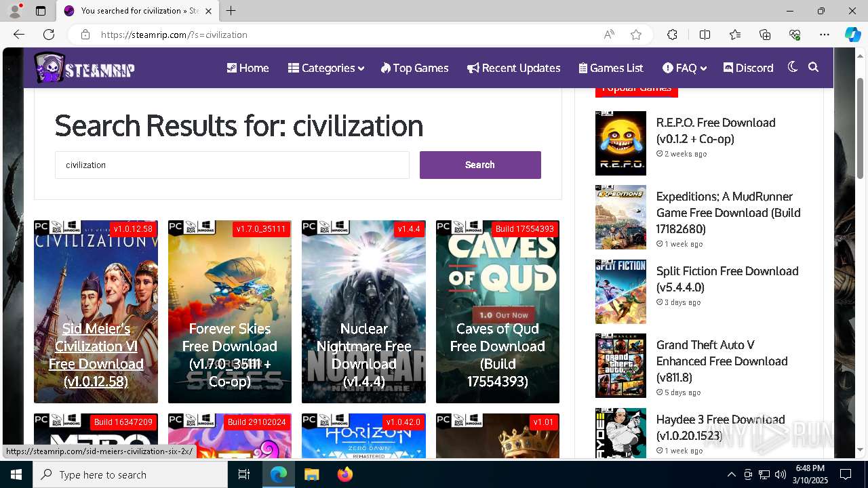Open Discord menu link

tap(748, 68)
